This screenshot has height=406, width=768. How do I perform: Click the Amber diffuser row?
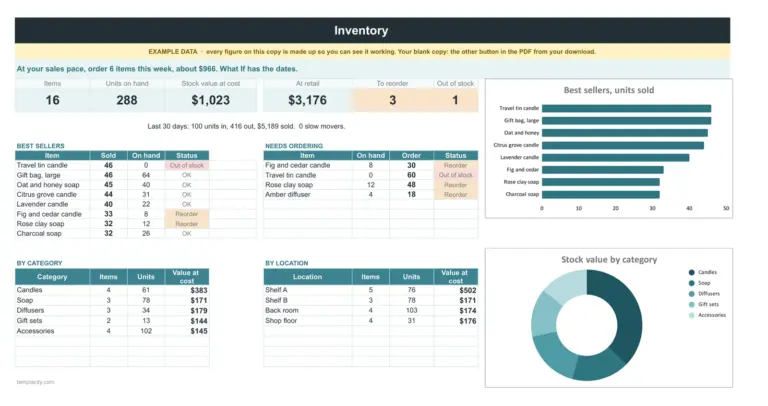pyautogui.click(x=371, y=194)
